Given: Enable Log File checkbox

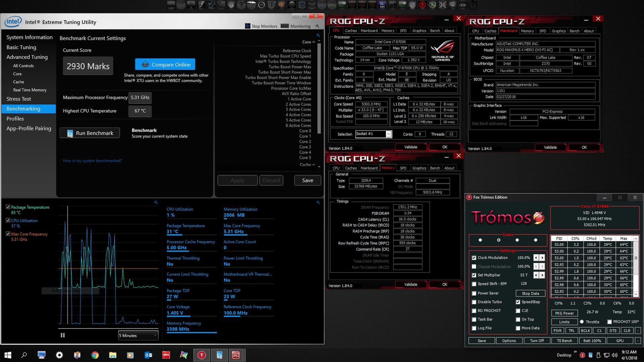Looking at the screenshot, I should click(474, 328).
